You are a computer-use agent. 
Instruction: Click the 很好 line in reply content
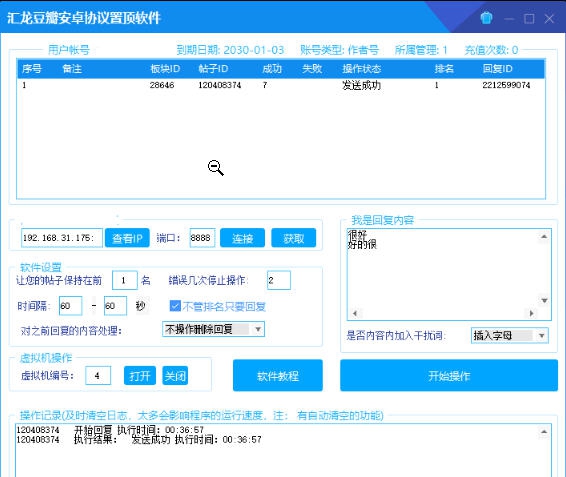coord(357,235)
